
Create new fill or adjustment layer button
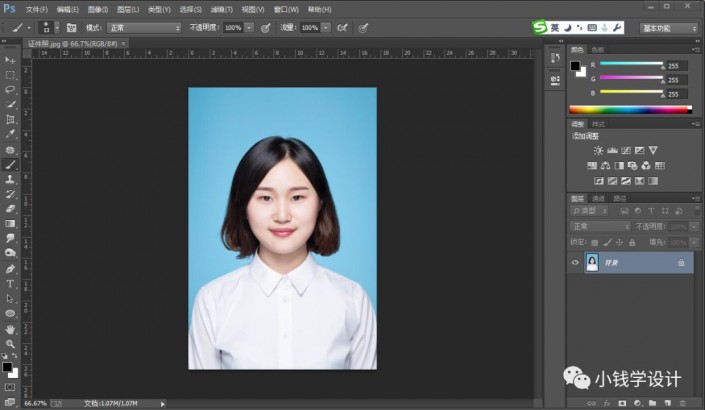(638, 403)
